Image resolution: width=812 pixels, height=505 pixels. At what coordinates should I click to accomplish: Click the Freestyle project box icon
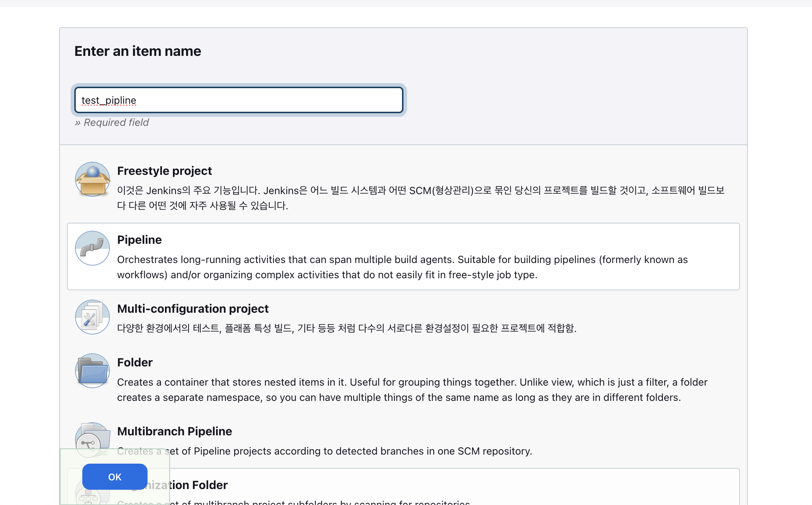pos(92,179)
